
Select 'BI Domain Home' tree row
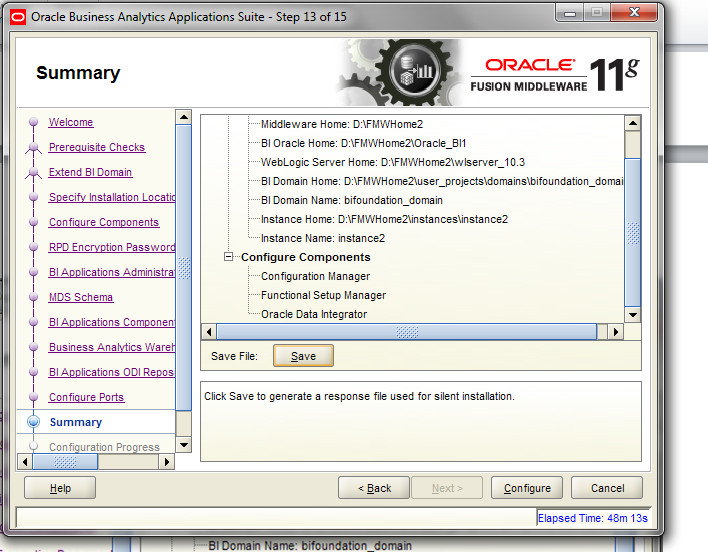click(442, 181)
